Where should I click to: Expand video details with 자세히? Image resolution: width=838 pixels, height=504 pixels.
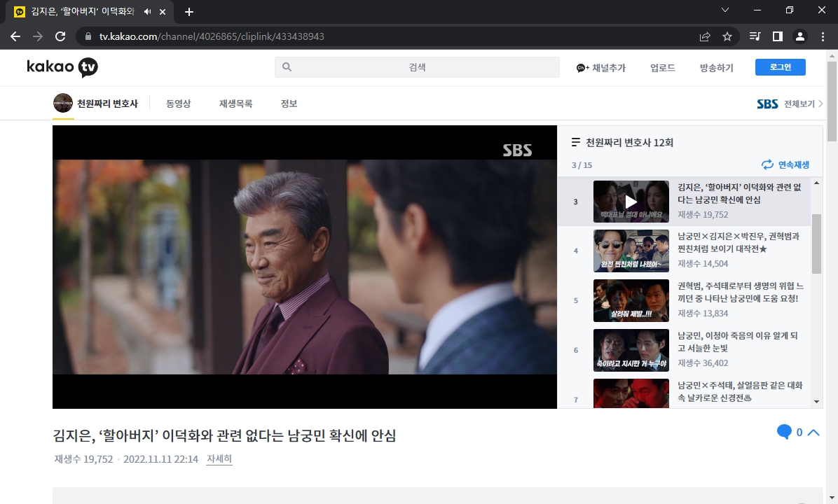tap(219, 458)
